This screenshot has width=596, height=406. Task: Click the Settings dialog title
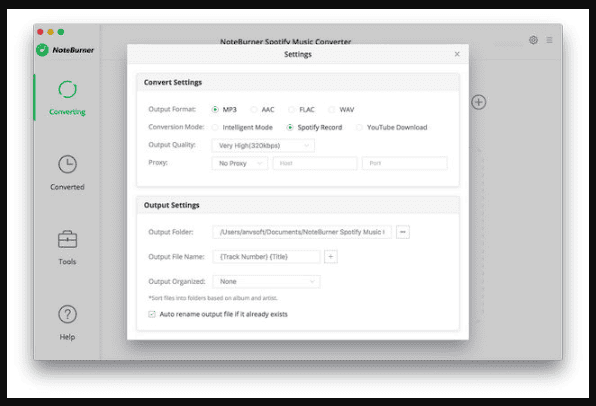pyautogui.click(x=298, y=54)
